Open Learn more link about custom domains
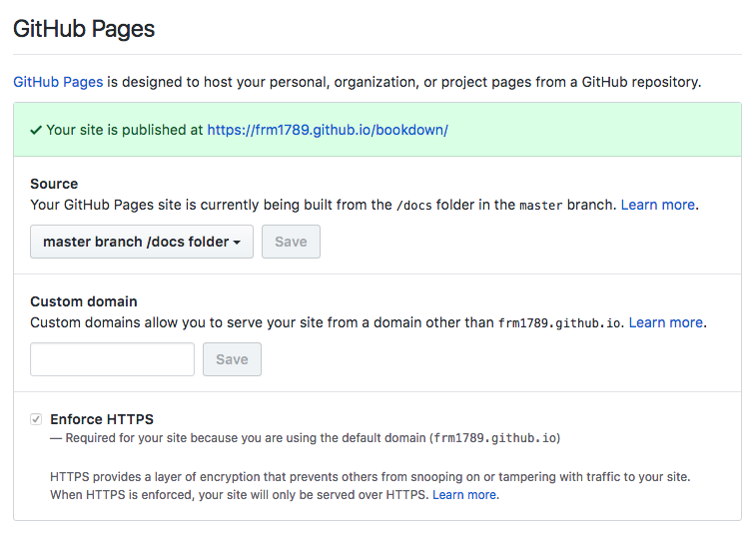This screenshot has width=756, height=540. [665, 322]
